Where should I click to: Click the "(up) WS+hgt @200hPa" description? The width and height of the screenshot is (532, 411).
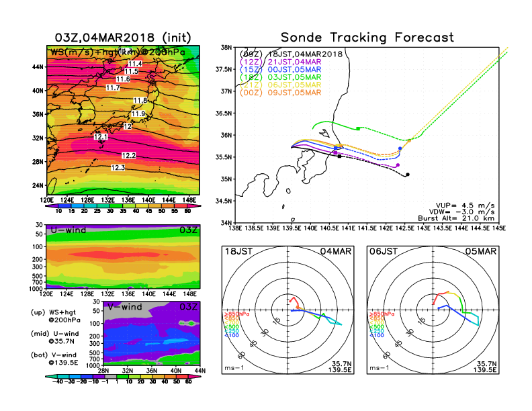(55, 316)
